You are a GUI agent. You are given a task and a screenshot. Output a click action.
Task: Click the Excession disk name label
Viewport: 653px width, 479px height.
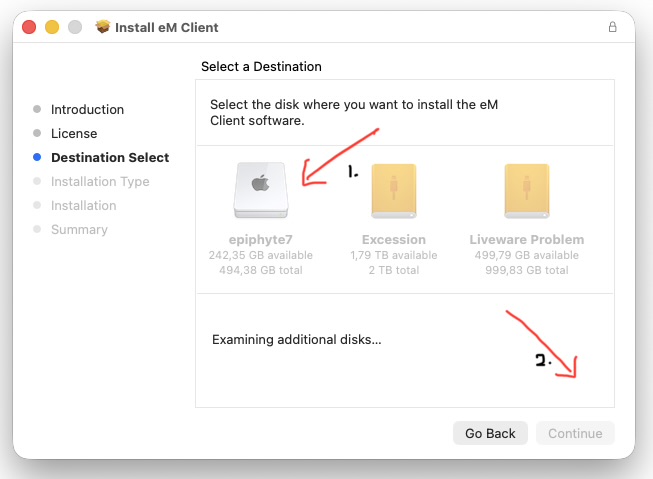[x=393, y=240]
